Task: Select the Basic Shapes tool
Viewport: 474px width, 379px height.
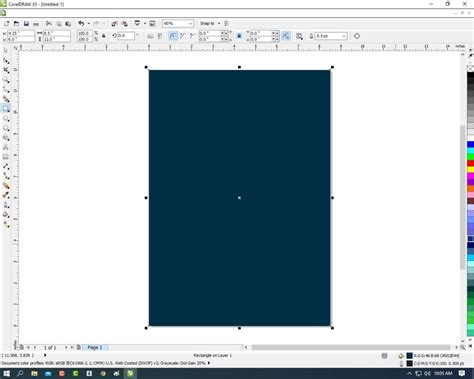Action: [6, 138]
